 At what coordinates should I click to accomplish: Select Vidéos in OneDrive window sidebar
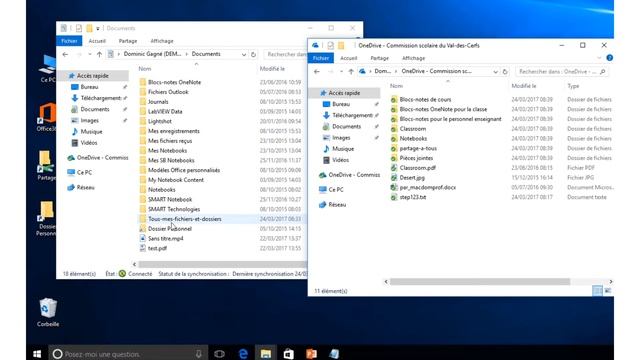(x=340, y=160)
